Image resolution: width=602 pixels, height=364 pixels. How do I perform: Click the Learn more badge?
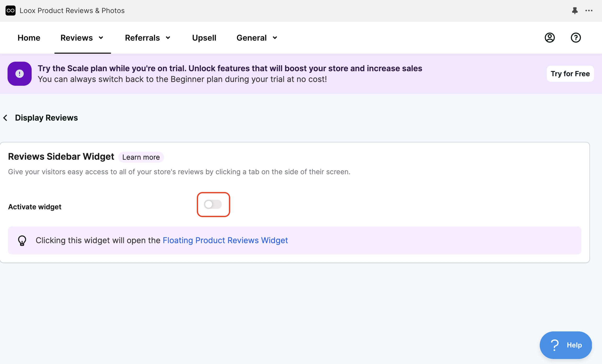tap(141, 157)
